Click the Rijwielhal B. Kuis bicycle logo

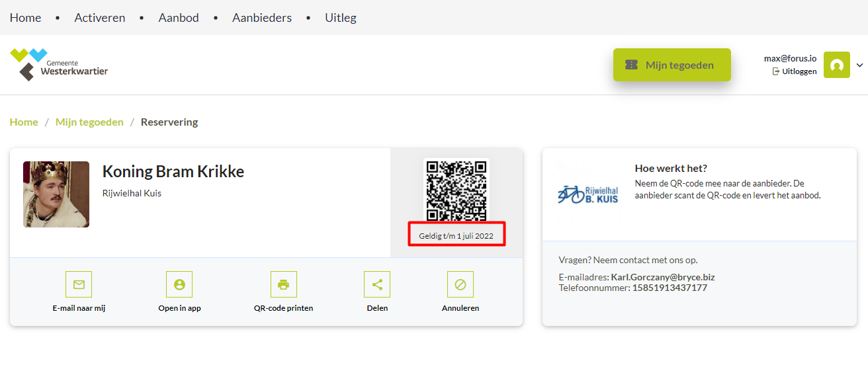click(x=588, y=194)
